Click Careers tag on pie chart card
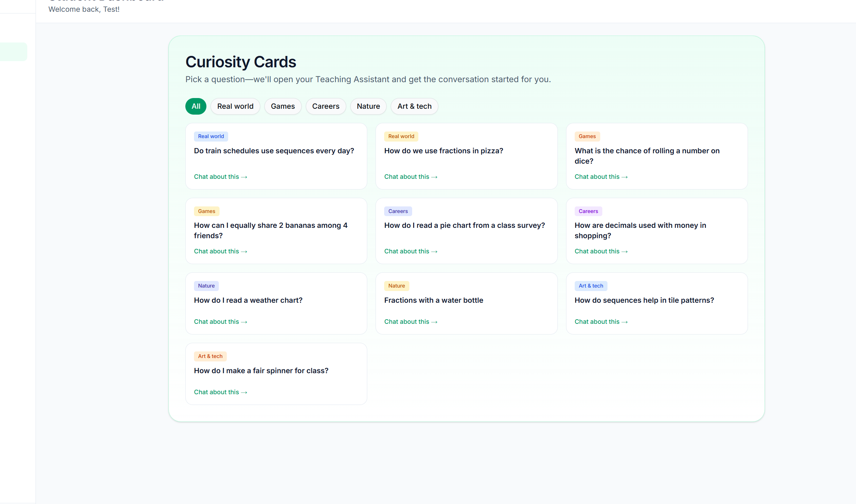The width and height of the screenshot is (856, 504). click(398, 211)
